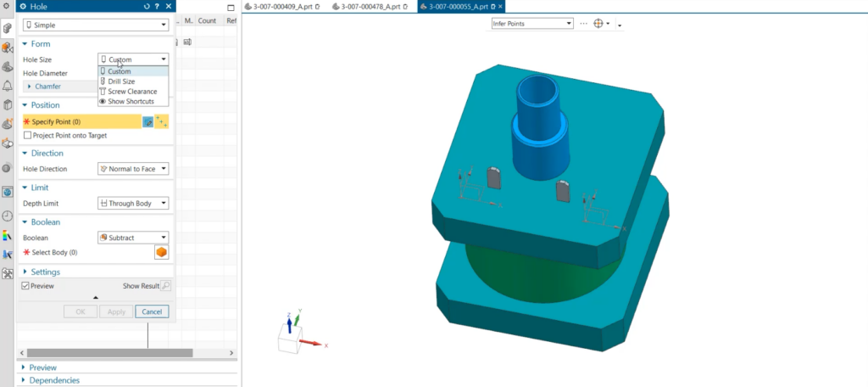The width and height of the screenshot is (868, 387).
Task: Open the rainbow color palette sidebar icon
Action: tap(7, 236)
